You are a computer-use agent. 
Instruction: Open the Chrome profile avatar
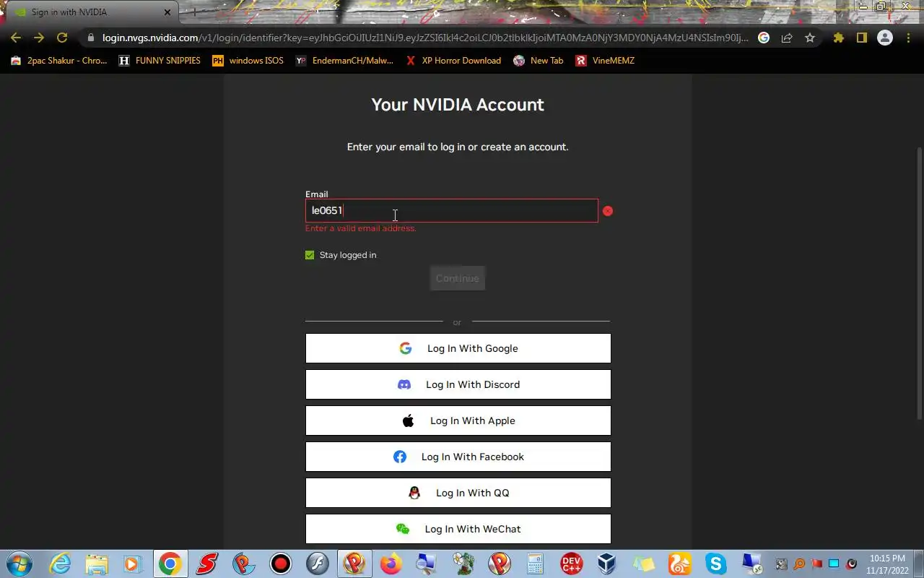click(885, 38)
